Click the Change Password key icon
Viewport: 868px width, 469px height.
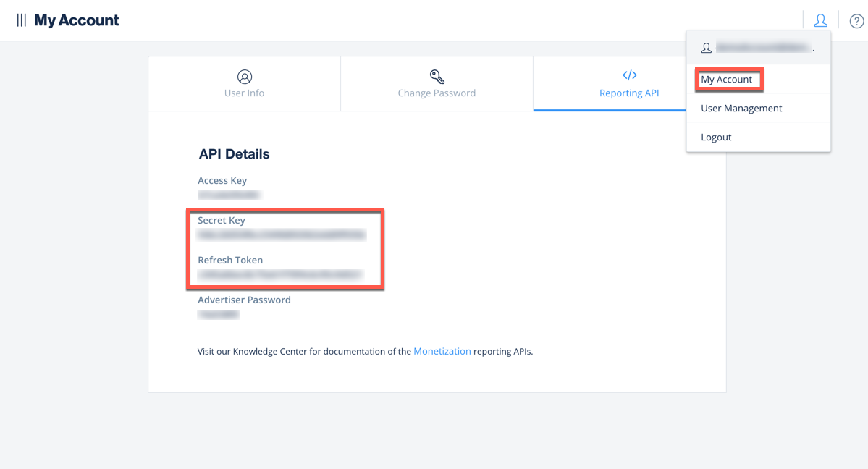coord(437,76)
